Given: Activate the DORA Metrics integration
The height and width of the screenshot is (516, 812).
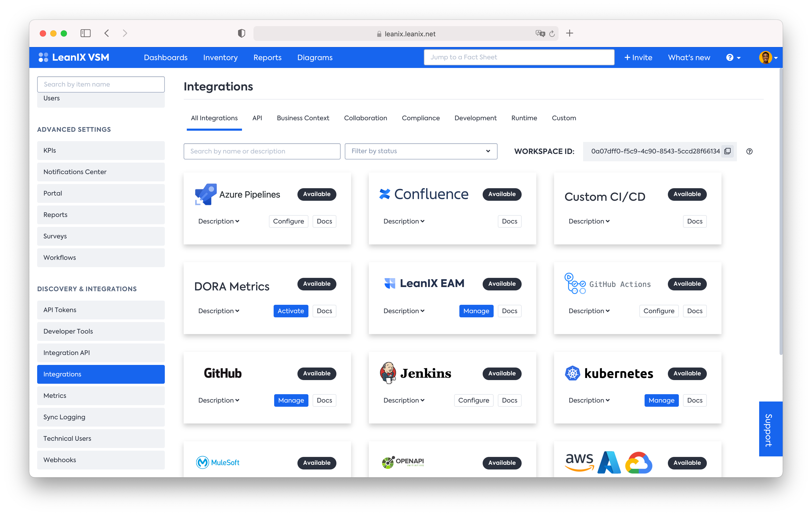Looking at the screenshot, I should click(x=291, y=311).
